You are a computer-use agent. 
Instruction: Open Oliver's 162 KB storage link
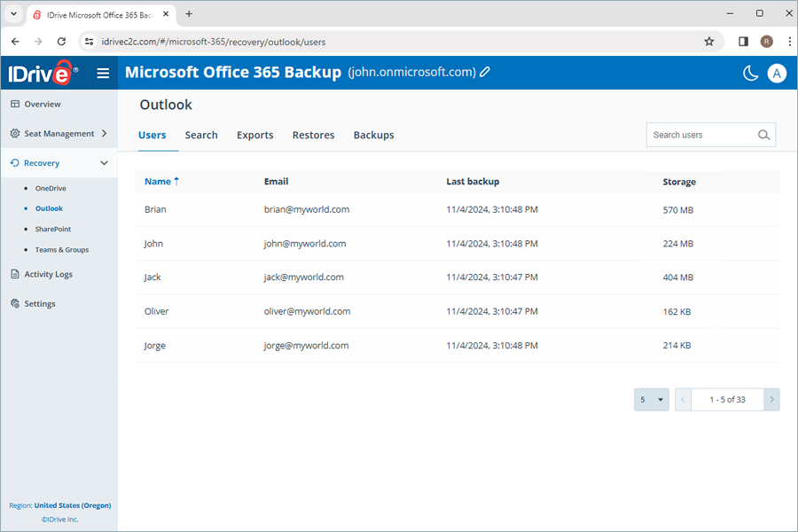pyautogui.click(x=677, y=311)
